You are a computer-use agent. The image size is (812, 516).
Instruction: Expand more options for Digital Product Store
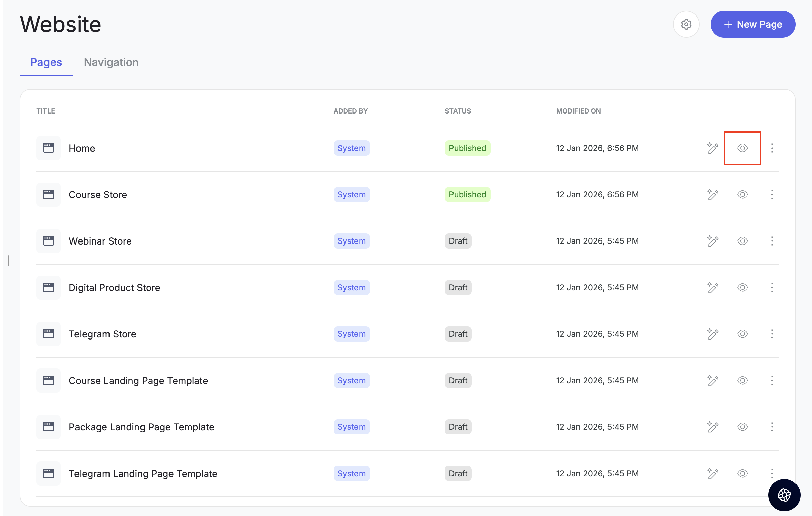click(772, 288)
